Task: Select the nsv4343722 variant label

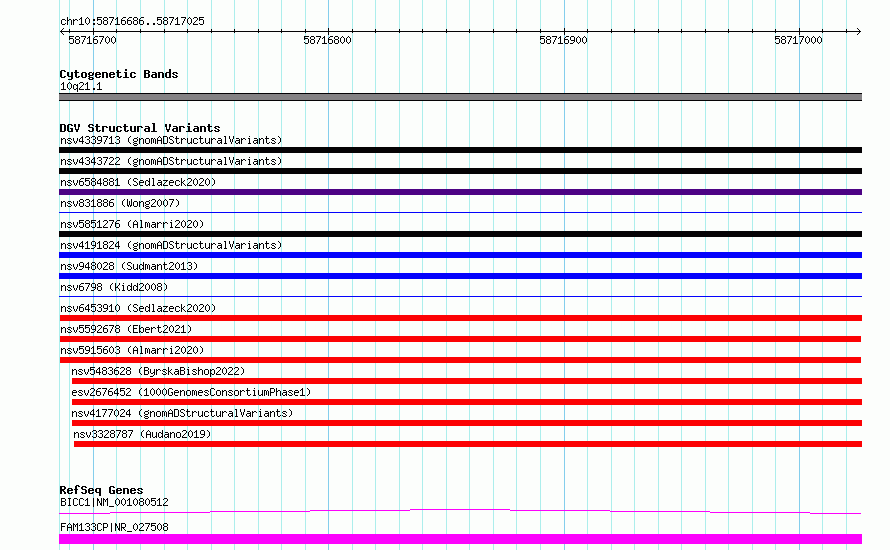Action: pyautogui.click(x=171, y=161)
